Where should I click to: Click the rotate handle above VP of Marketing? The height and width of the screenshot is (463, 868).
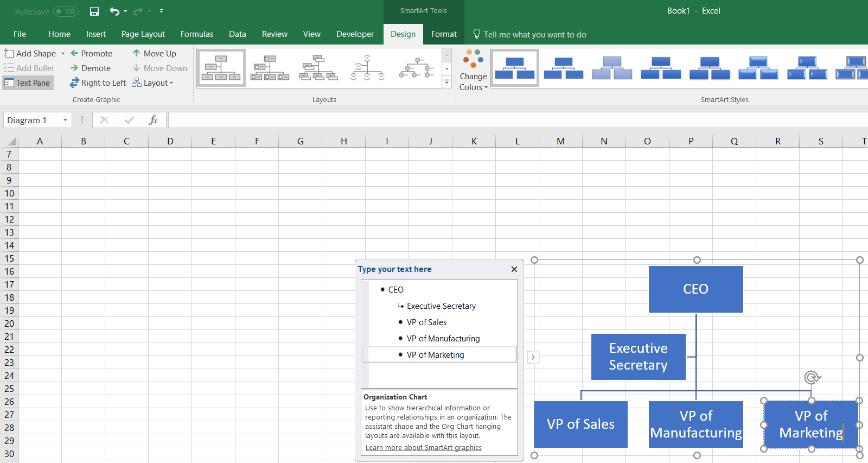(812, 377)
